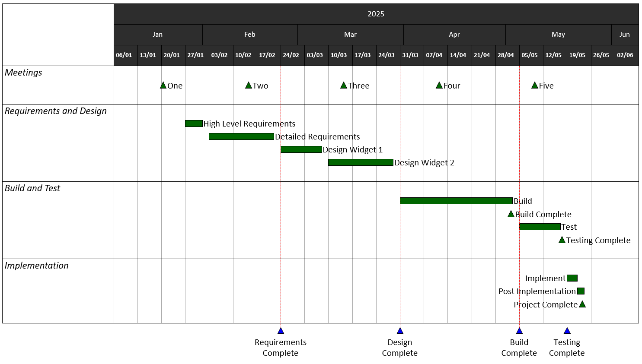This screenshot has height=364, width=642.
Task: Click the Project Complete milestone triangle
Action: (x=582, y=304)
